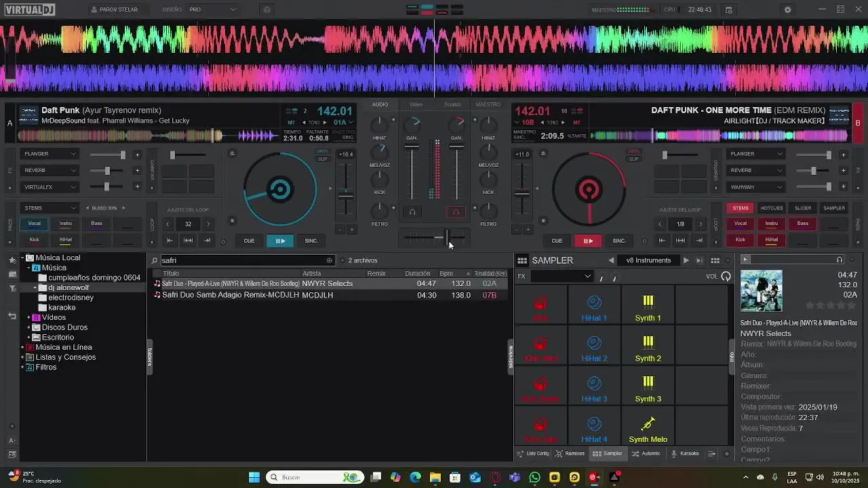Toggle HiHat stem pad on deck B
This screenshot has width=868, height=488.
click(x=772, y=240)
